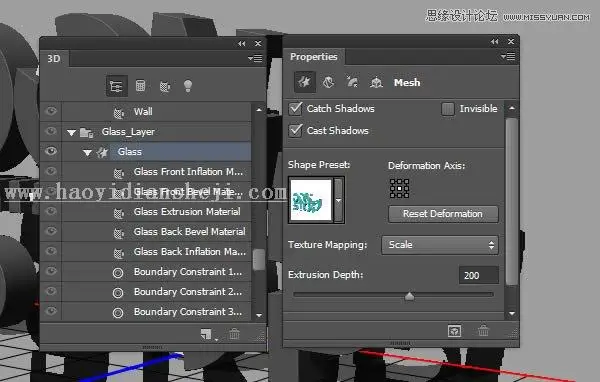Open Coordinates properties section icon

(x=376, y=82)
